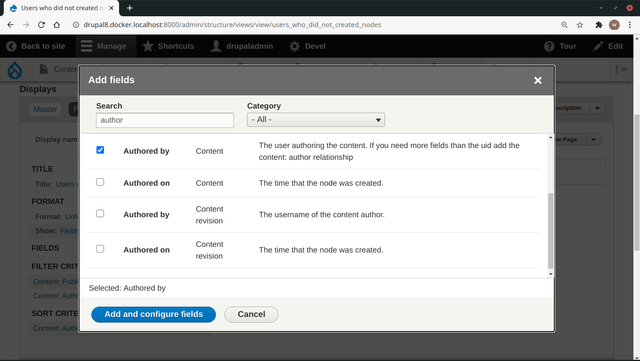Image resolution: width=640 pixels, height=361 pixels.
Task: Check Authored by Content revision checkbox
Action: 100,214
